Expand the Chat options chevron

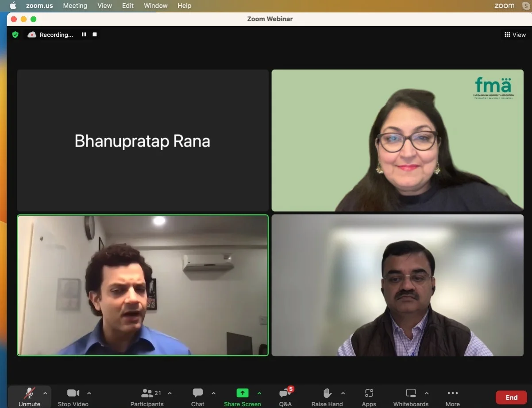click(x=213, y=393)
